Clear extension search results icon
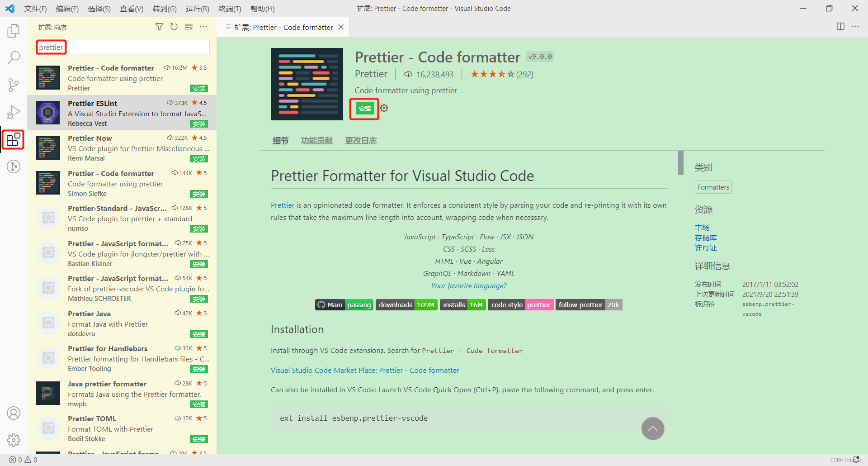 (189, 27)
